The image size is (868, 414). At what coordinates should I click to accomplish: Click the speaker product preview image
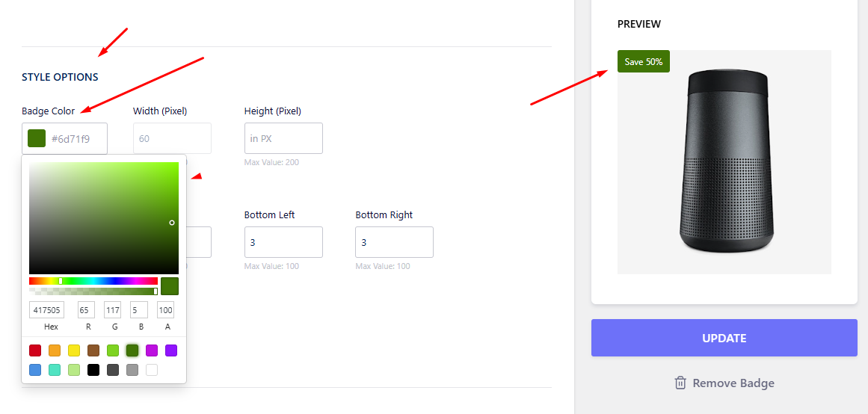[724, 162]
